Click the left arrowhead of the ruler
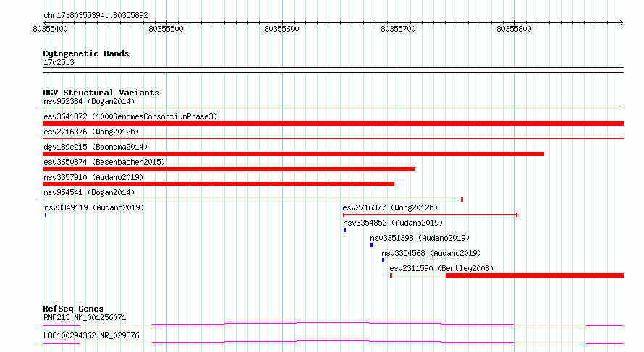The width and height of the screenshot is (644, 352). (x=45, y=22)
